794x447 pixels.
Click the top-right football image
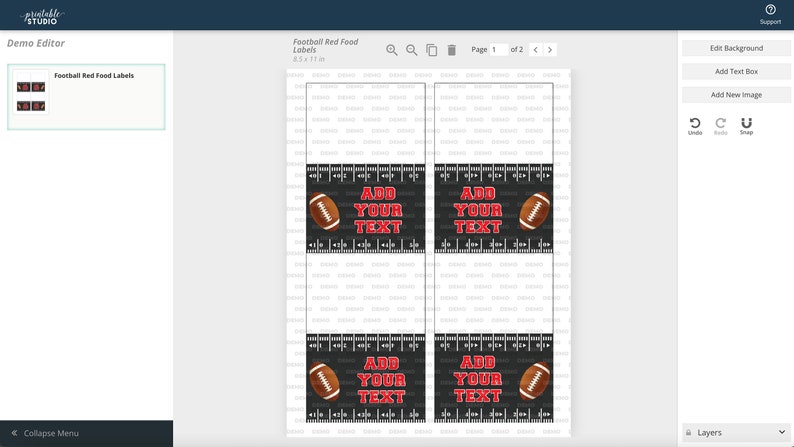click(535, 211)
